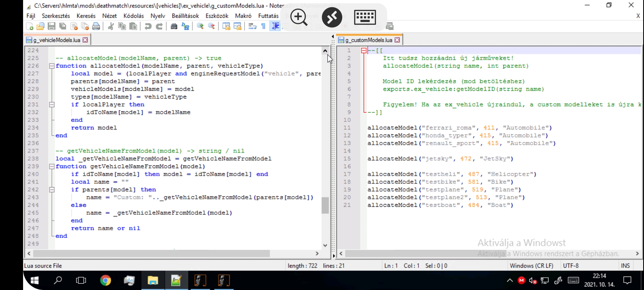Collapse the getVehicleNameFromModel function fold
Screen dimensions: 644x290
tap(52, 166)
